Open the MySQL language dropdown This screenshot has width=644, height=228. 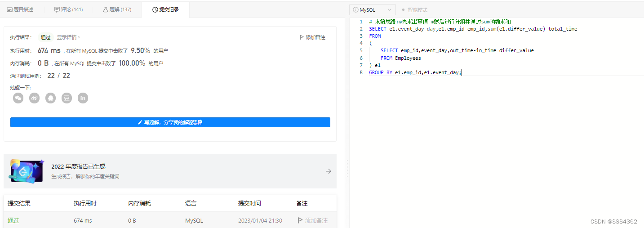coord(373,9)
